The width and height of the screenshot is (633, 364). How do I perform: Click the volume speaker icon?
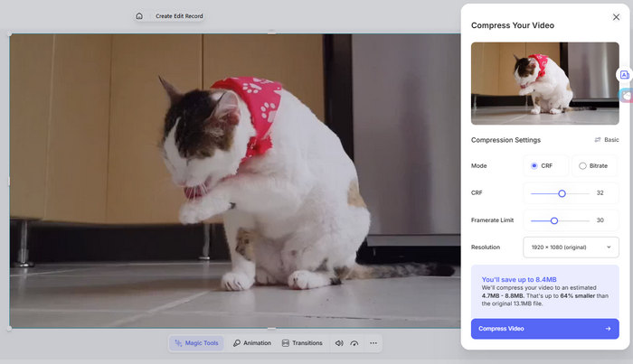(339, 343)
